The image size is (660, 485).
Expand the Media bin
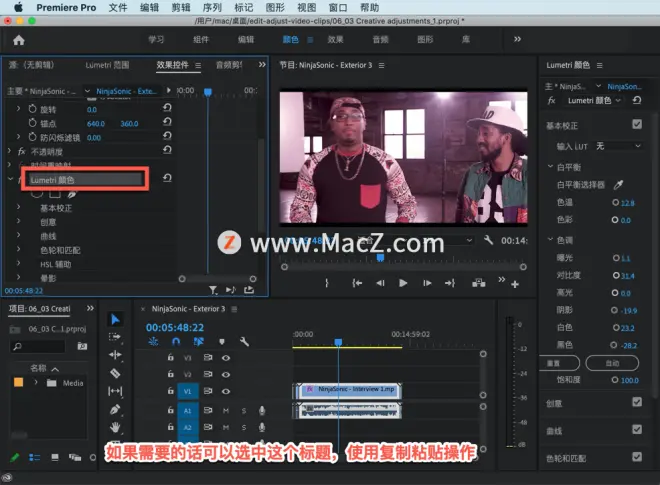click(36, 382)
